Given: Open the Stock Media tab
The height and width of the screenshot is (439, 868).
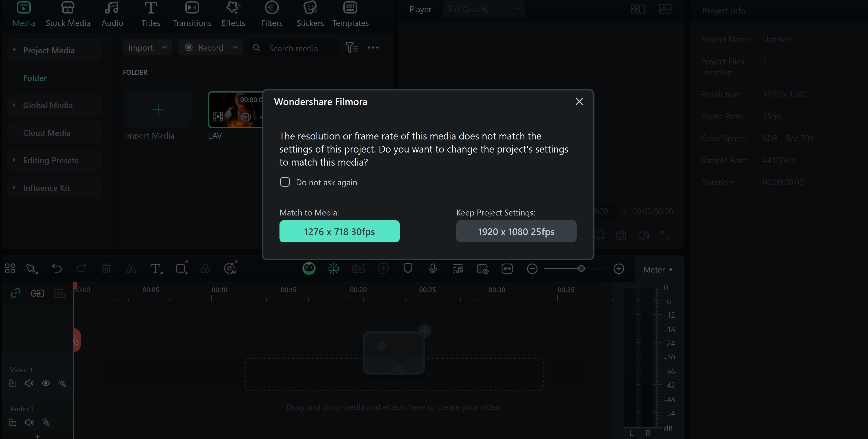Looking at the screenshot, I should (x=68, y=14).
